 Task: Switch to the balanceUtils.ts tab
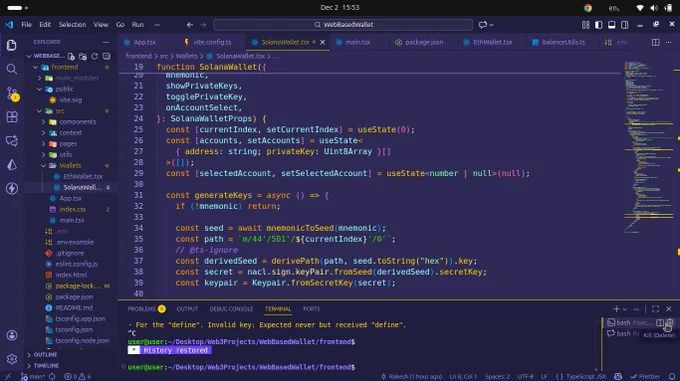pos(563,42)
